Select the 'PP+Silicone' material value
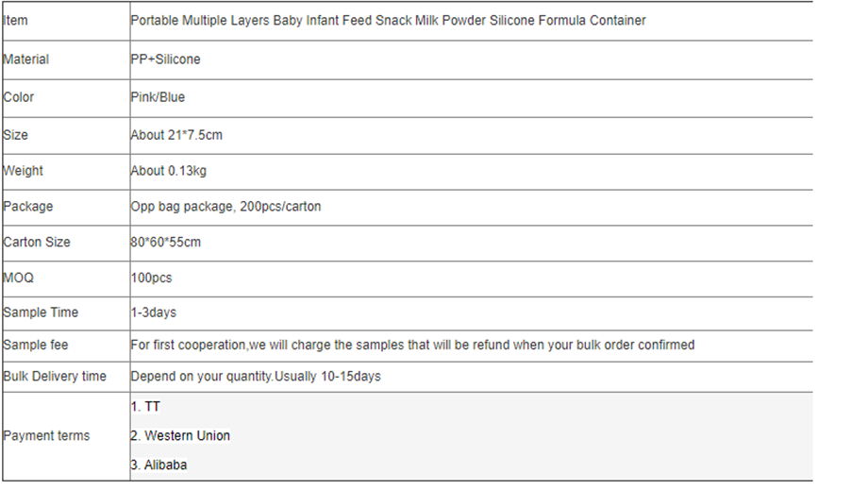This screenshot has height=490, width=868. pos(165,59)
